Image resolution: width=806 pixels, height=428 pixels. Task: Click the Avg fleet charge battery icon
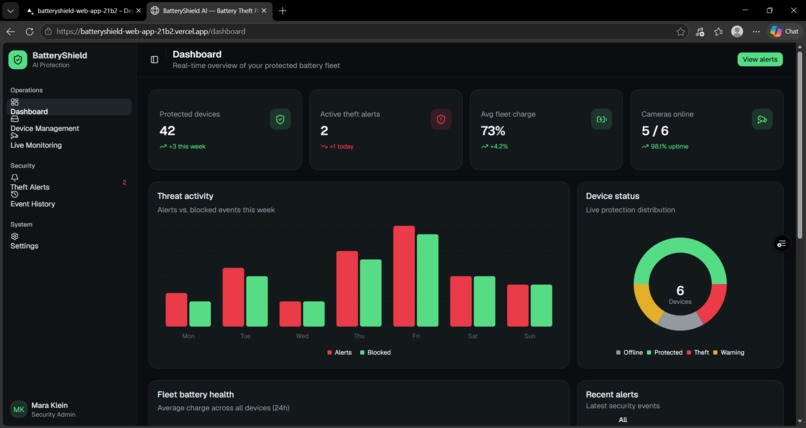(x=601, y=119)
